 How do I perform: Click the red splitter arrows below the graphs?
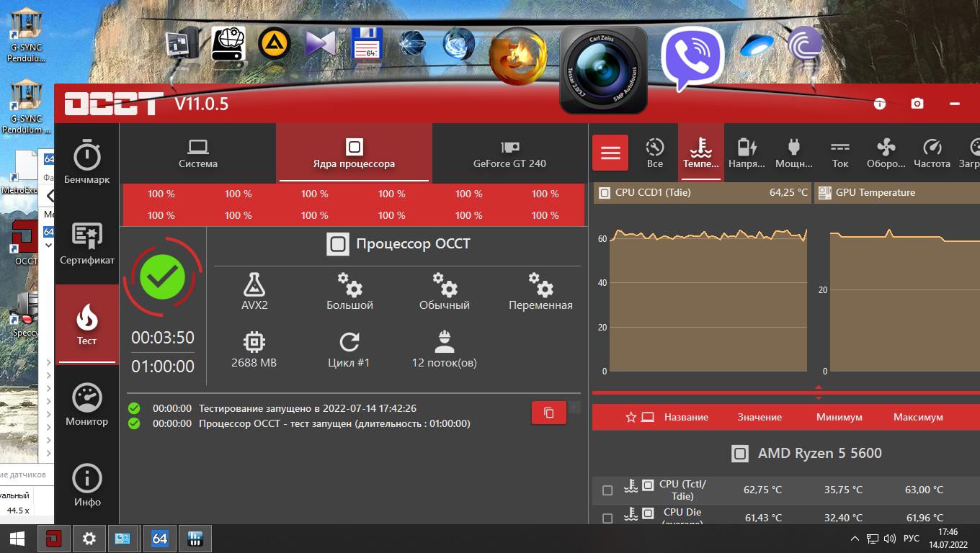click(x=819, y=392)
